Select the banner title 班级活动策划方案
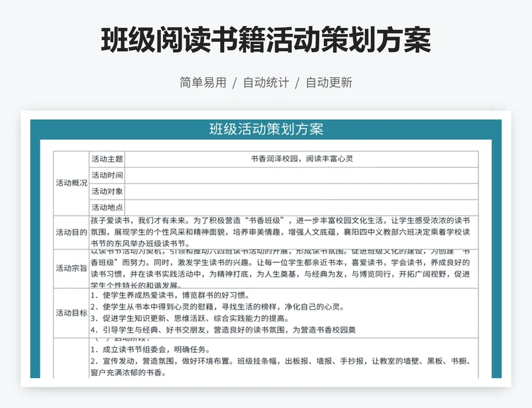Screen dimensions: 532x408 point(267,129)
